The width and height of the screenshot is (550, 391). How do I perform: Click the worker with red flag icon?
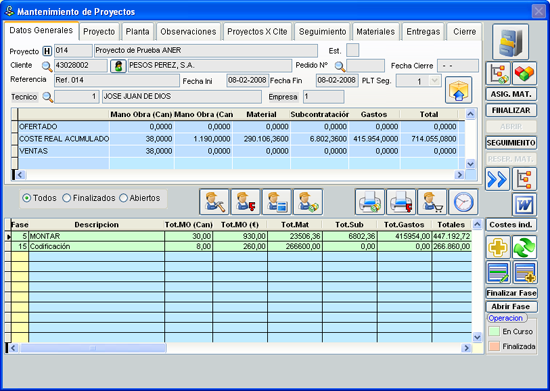click(x=246, y=202)
